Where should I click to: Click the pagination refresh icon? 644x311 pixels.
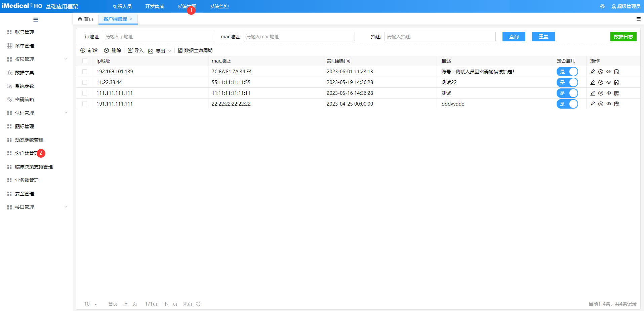[198, 304]
